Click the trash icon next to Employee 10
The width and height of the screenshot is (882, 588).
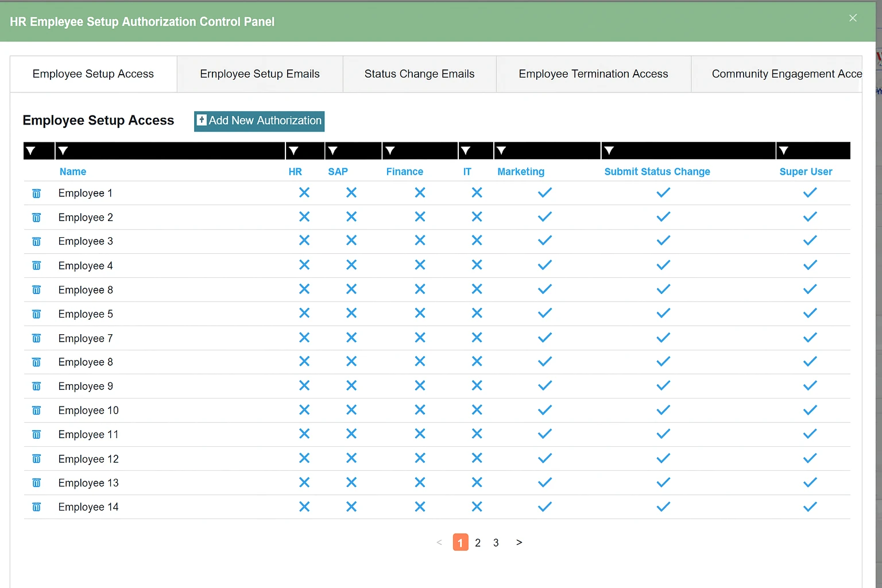pyautogui.click(x=36, y=411)
